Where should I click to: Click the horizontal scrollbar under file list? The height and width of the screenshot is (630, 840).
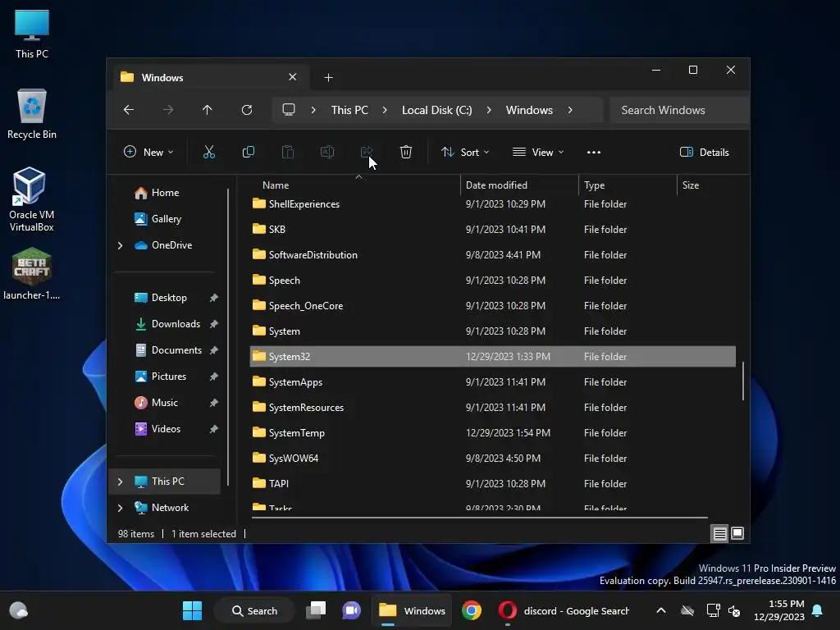(479, 518)
